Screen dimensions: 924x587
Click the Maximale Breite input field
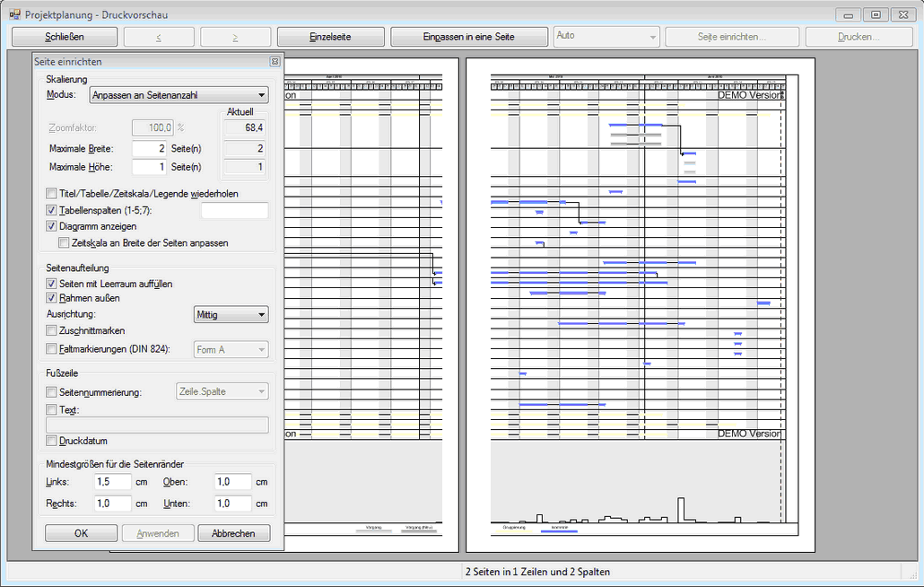tap(150, 149)
